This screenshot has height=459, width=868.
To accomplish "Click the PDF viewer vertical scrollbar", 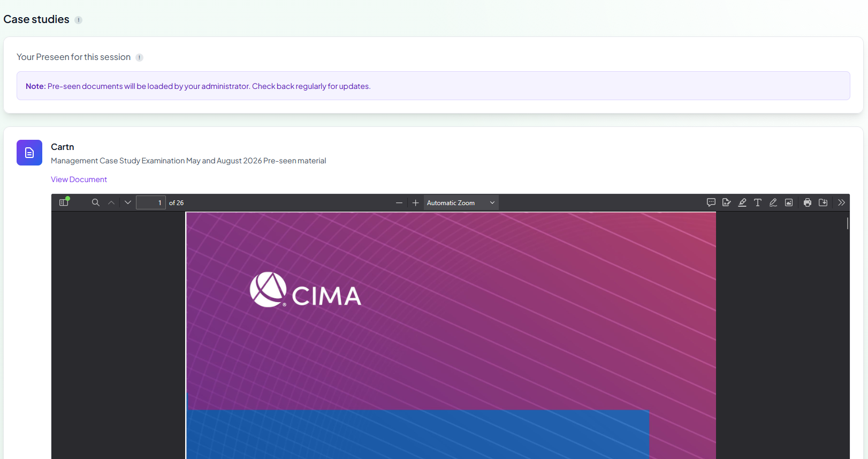I will [848, 223].
